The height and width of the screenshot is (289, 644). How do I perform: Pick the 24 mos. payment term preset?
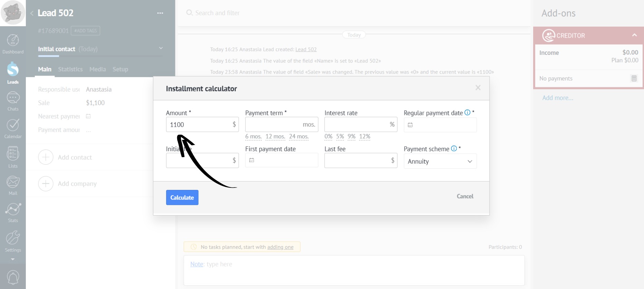pyautogui.click(x=299, y=136)
